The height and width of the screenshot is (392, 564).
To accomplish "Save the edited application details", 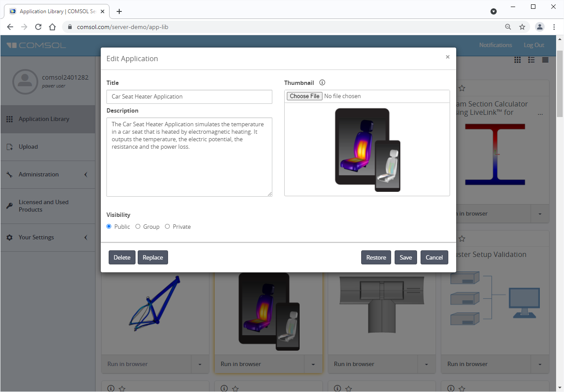I will tap(406, 257).
